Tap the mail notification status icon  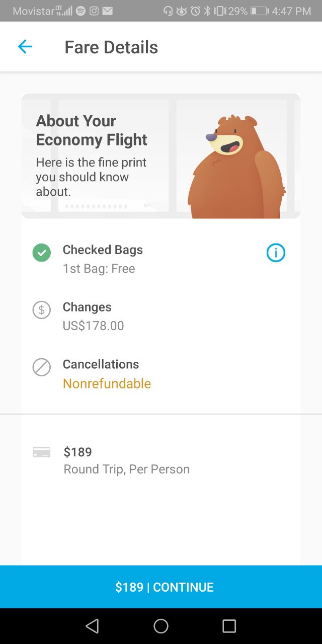[107, 11]
